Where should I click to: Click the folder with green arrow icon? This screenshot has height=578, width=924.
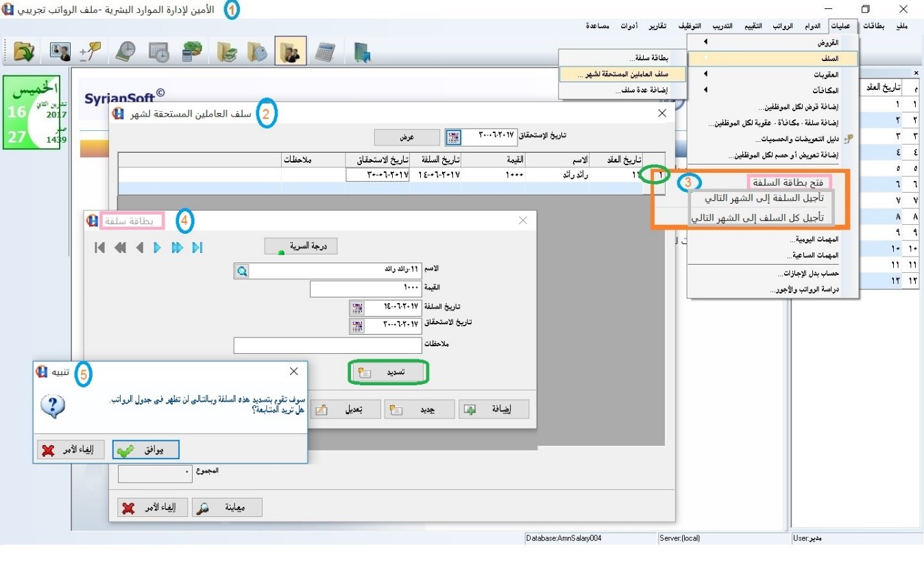[25, 52]
